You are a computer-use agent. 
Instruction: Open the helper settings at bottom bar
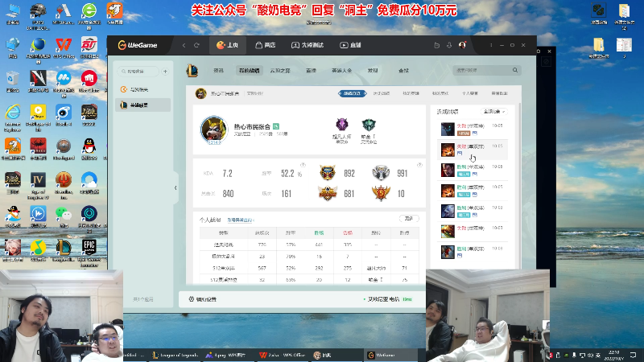[x=203, y=299]
